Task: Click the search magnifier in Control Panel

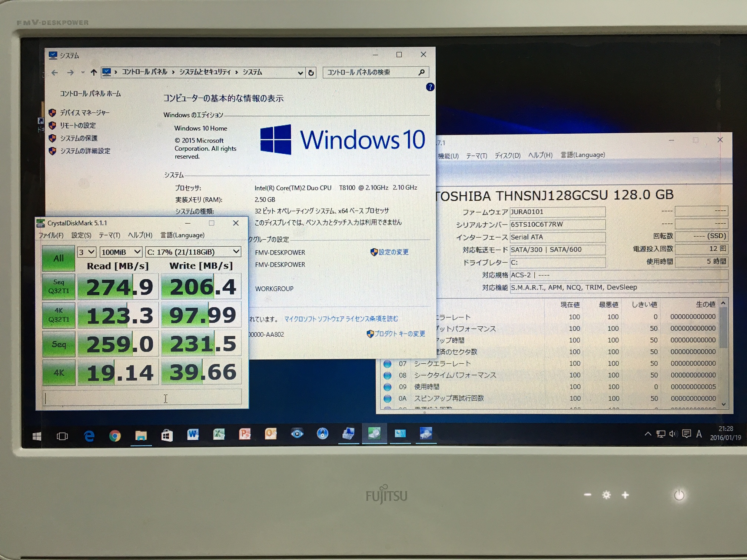Action: point(421,72)
